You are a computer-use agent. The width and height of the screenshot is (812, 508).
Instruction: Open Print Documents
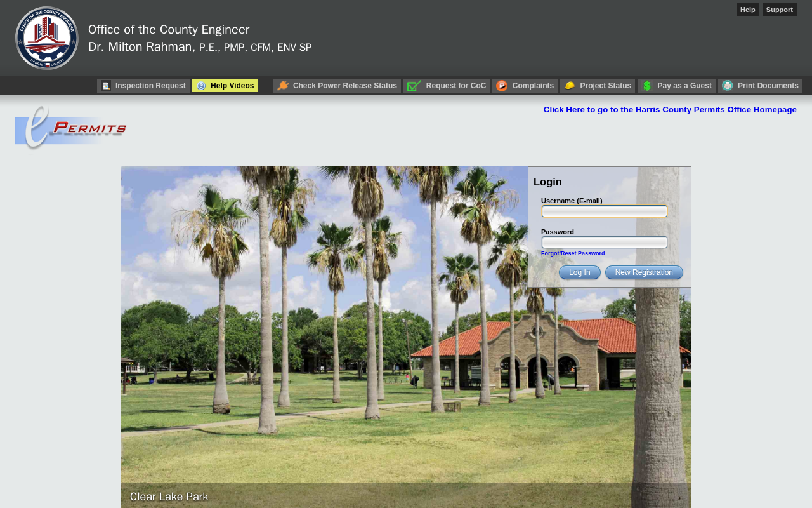pyautogui.click(x=760, y=86)
